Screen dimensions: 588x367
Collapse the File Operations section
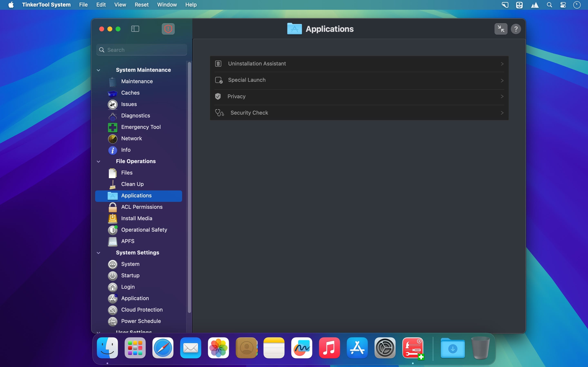point(98,161)
